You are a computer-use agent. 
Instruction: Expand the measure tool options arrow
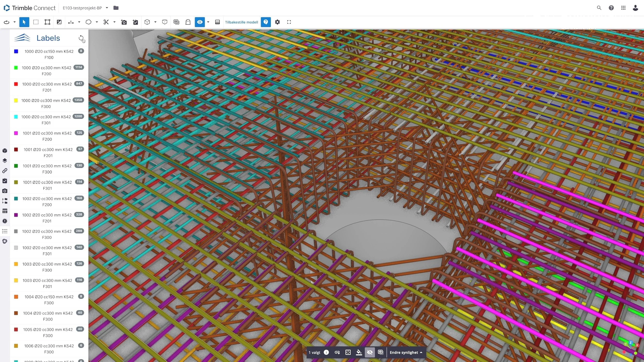79,22
